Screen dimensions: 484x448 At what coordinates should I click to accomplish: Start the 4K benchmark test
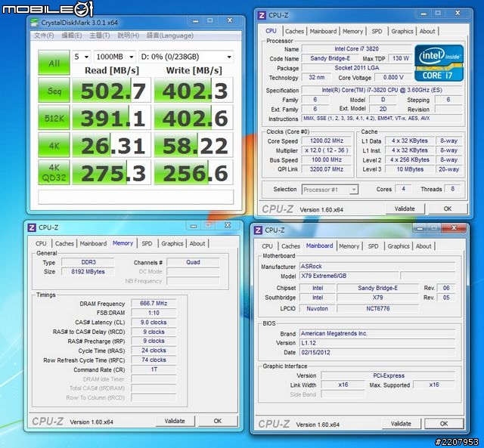click(x=54, y=145)
